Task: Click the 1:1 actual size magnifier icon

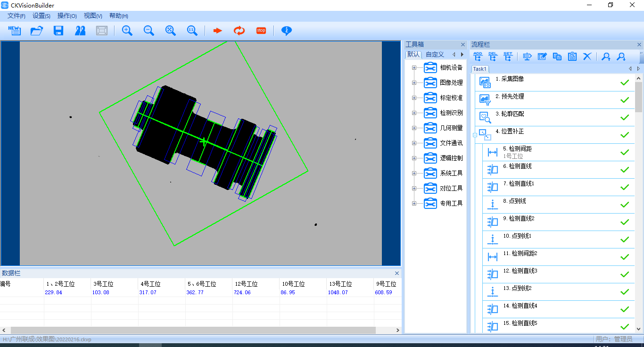Action: (x=192, y=31)
